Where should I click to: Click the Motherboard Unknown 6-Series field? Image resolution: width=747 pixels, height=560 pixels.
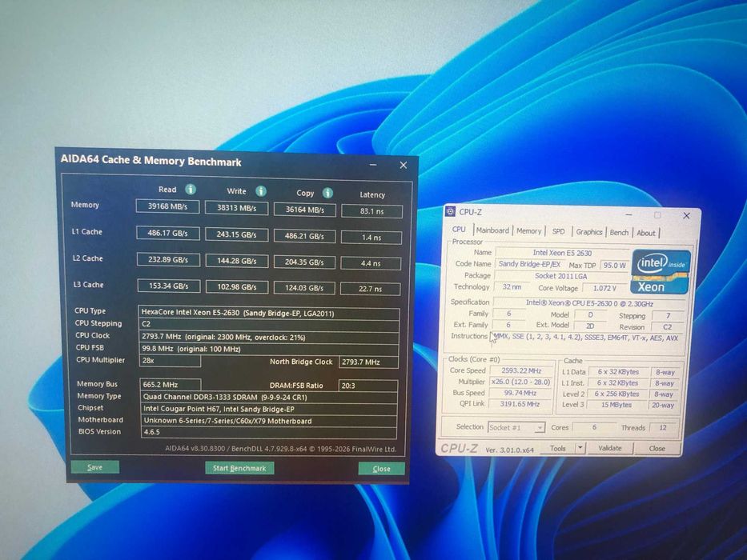(x=269, y=421)
